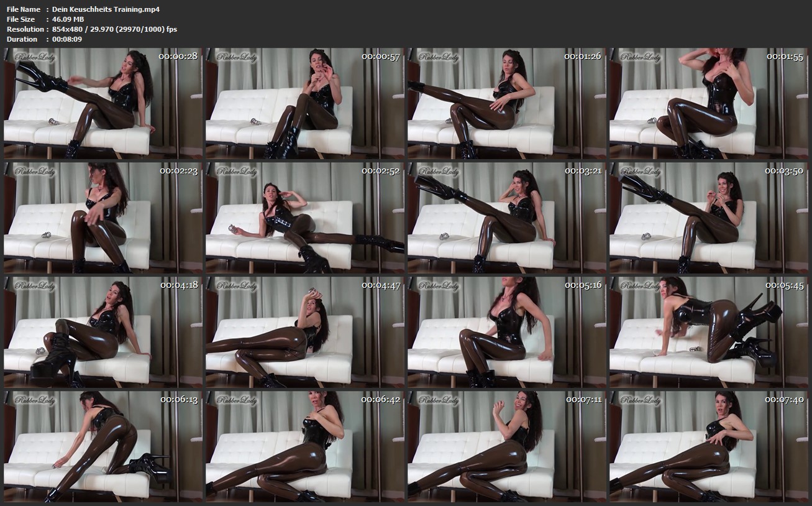
Task: Click the 46.09 MB file size value
Action: [x=68, y=19]
